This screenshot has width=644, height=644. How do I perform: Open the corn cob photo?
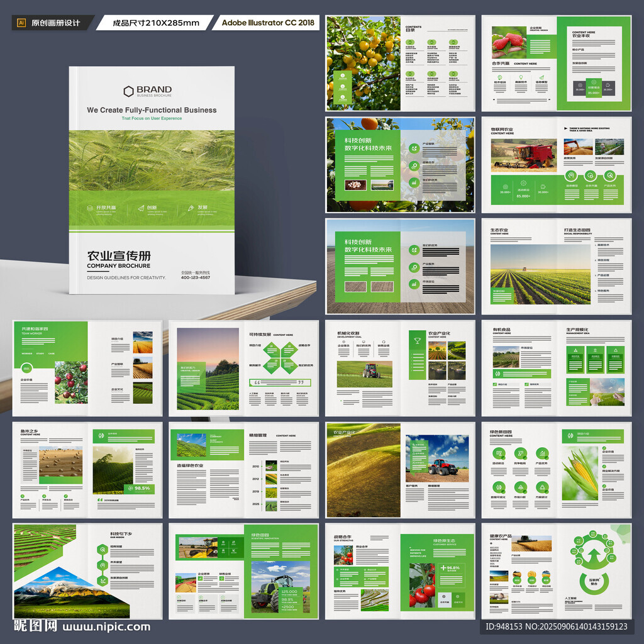[580, 473]
